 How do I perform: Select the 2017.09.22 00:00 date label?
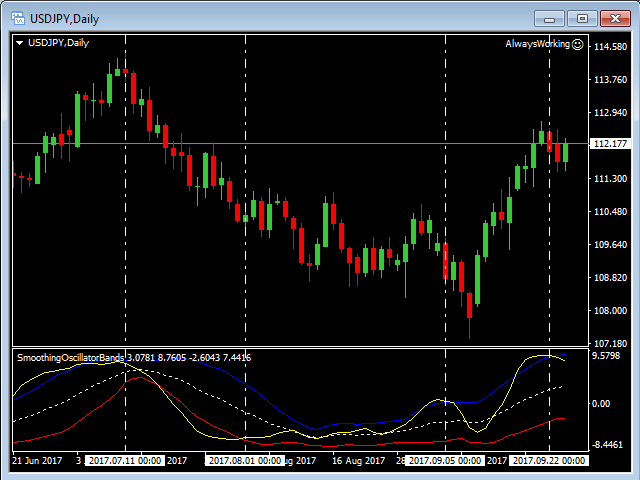(x=549, y=461)
